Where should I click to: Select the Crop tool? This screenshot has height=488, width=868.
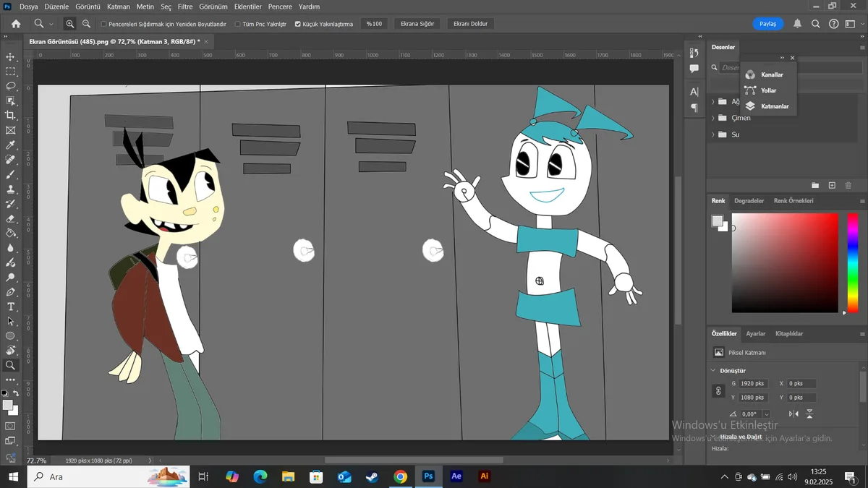10,116
